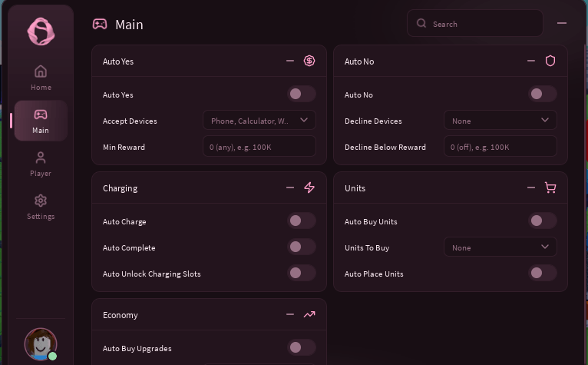Click the Main sidebar gamepad icon
Viewport: 588px width, 365px height.
click(x=41, y=114)
